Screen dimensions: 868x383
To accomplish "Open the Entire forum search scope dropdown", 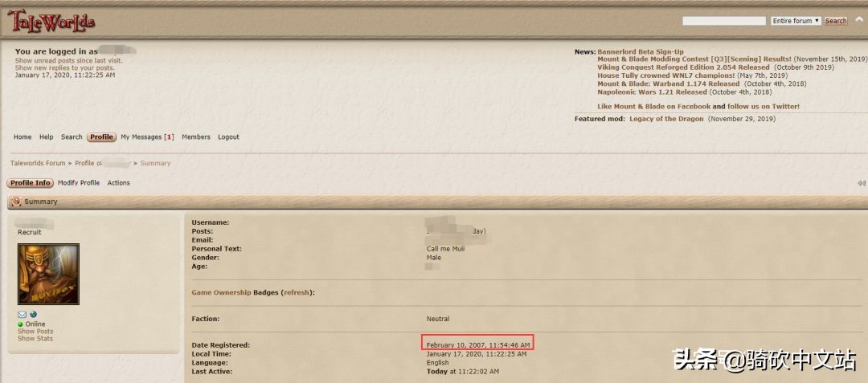I will [796, 21].
